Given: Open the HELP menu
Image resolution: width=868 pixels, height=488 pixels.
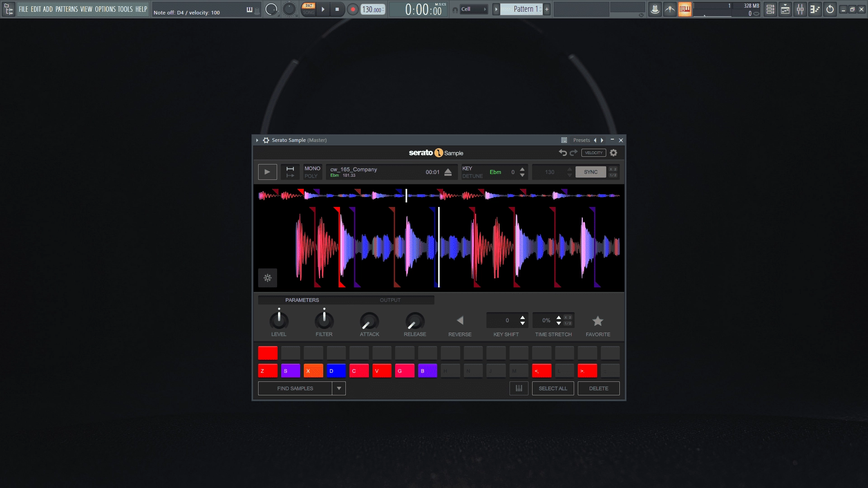Looking at the screenshot, I should [x=142, y=9].
